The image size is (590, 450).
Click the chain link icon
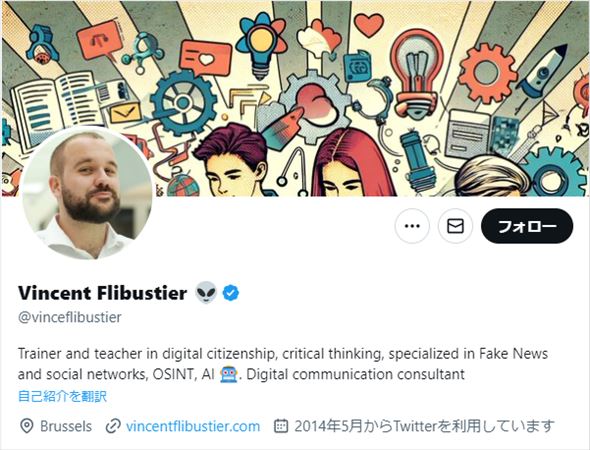coord(113,426)
